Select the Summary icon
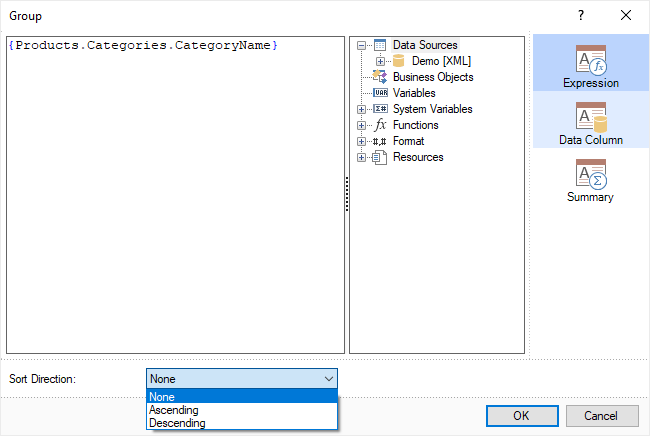The height and width of the screenshot is (436, 650). coord(590,175)
